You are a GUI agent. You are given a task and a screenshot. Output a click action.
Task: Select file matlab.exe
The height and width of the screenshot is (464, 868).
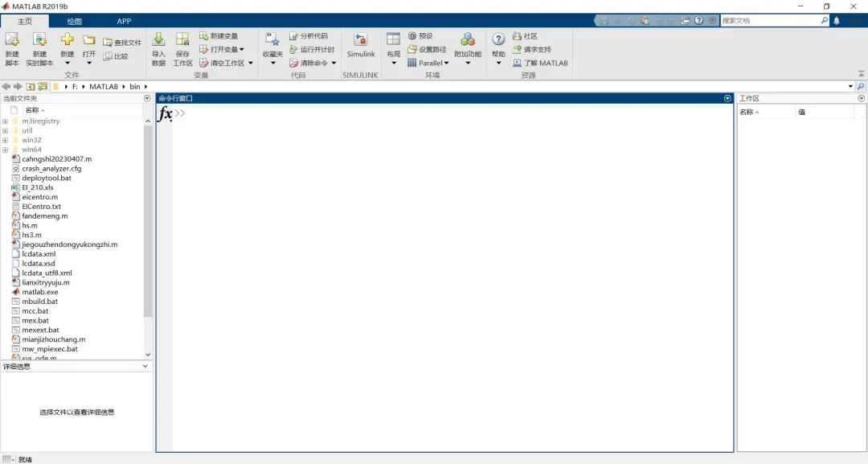click(x=40, y=292)
